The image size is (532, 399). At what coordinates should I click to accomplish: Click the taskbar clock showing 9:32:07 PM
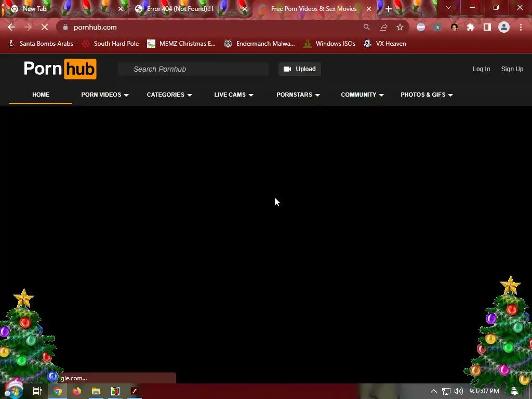484,391
